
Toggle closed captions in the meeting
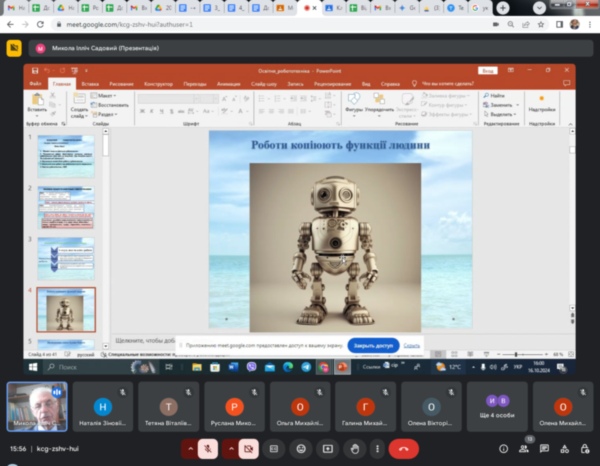click(x=273, y=449)
